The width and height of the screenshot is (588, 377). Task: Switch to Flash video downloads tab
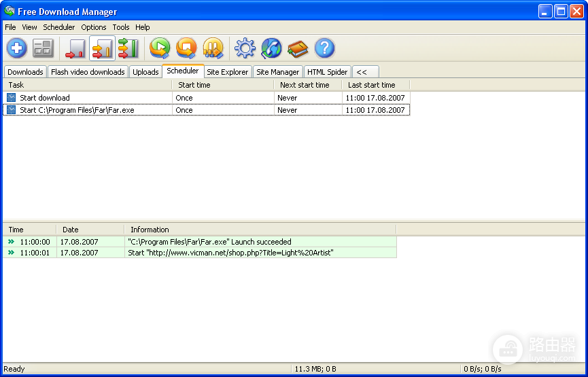coord(88,72)
